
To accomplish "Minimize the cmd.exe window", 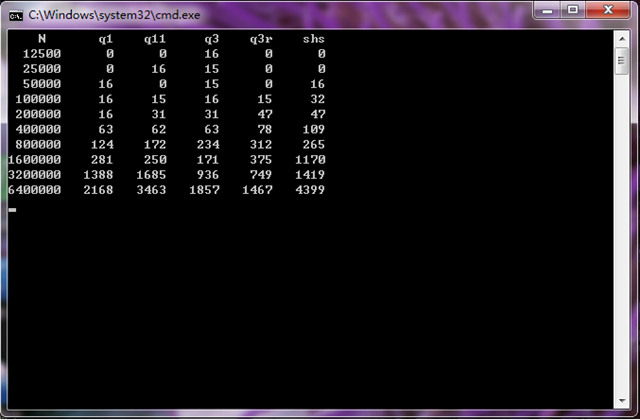I will click(x=547, y=10).
